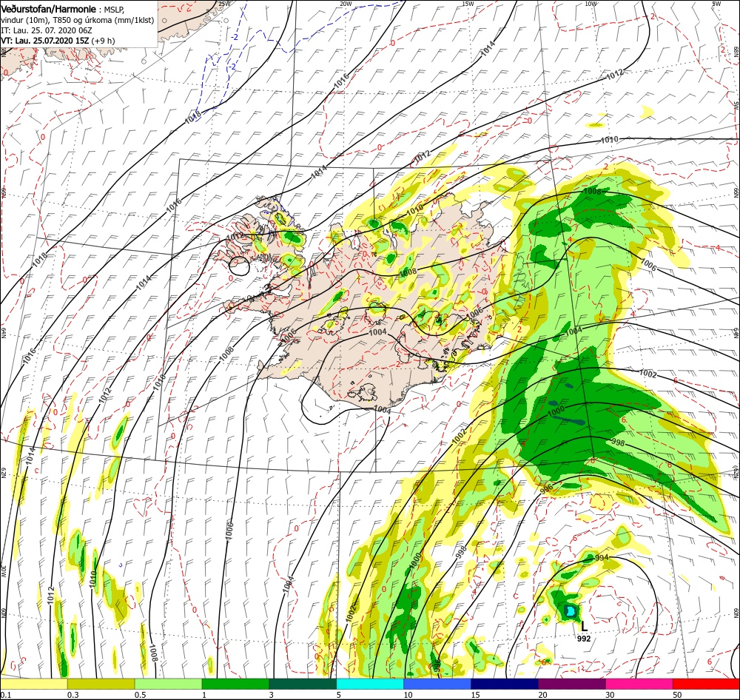Choose the purple 20 mm legend swatch
The height and width of the screenshot is (700, 740).
(572, 684)
